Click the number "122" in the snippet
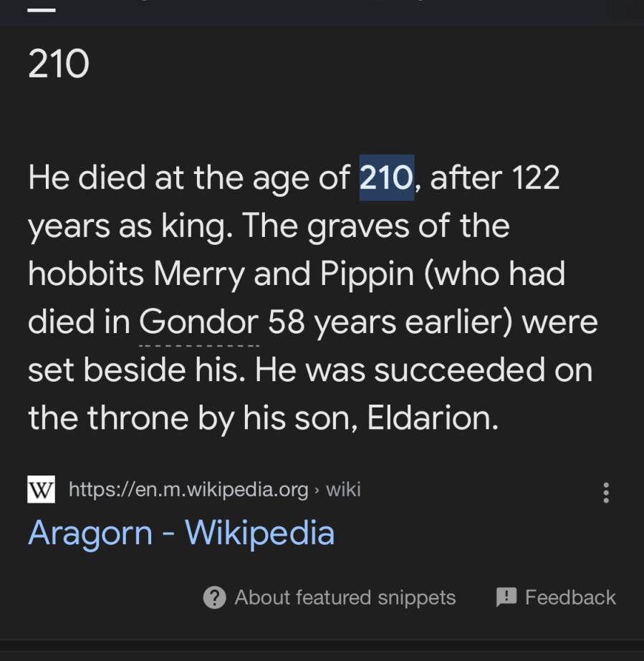This screenshot has height=661, width=644. tap(535, 178)
